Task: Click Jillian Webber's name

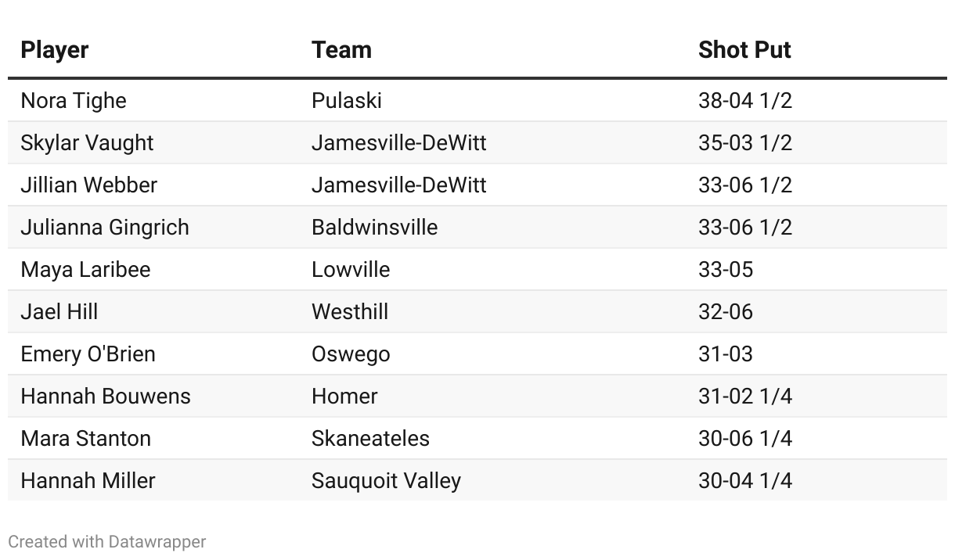Action: [x=89, y=185]
